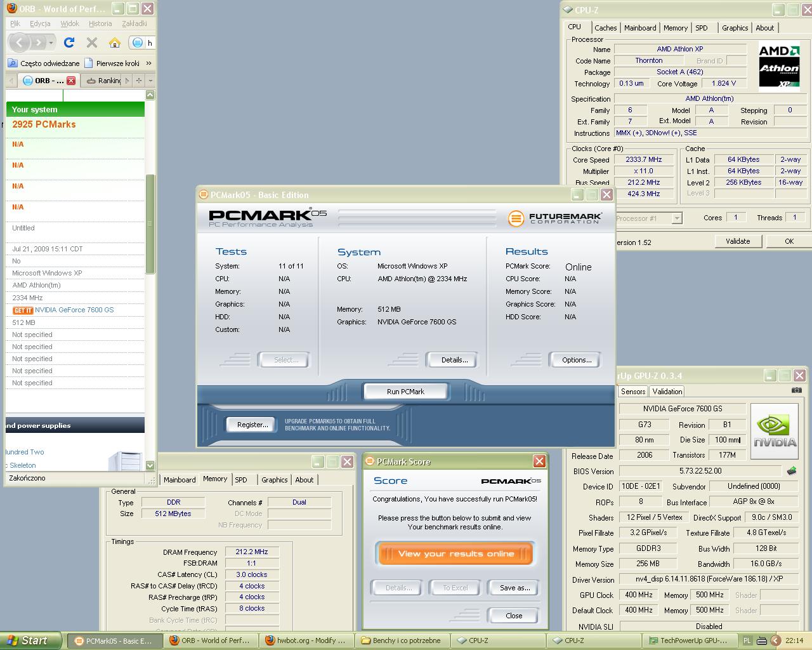
Task: Open Options in PCMark05 Results
Action: (x=576, y=360)
